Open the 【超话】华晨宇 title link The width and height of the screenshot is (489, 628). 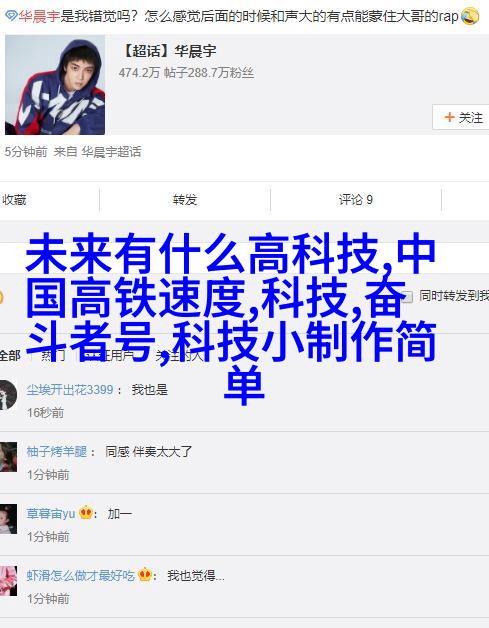(x=168, y=51)
